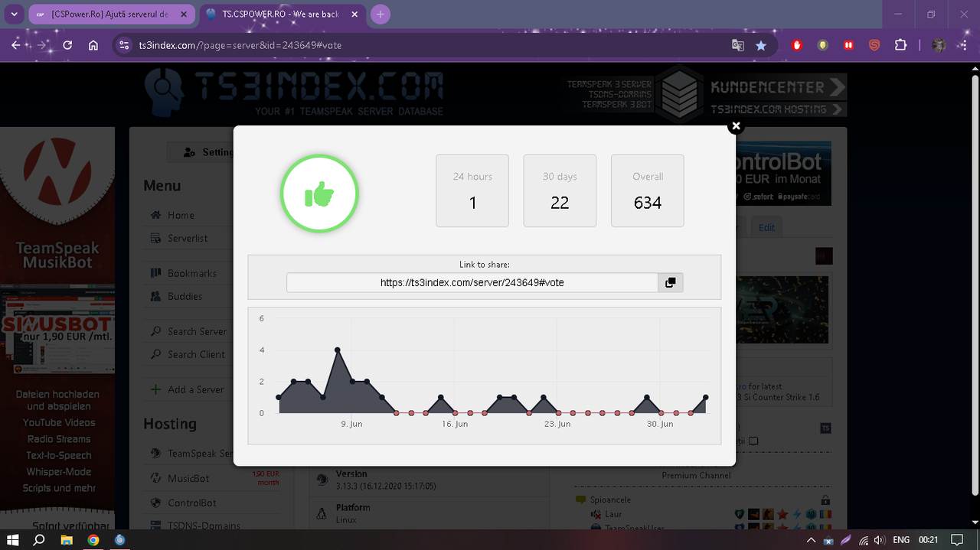Click the address bar URL
Viewport: 980px width, 550px height.
pyautogui.click(x=240, y=45)
